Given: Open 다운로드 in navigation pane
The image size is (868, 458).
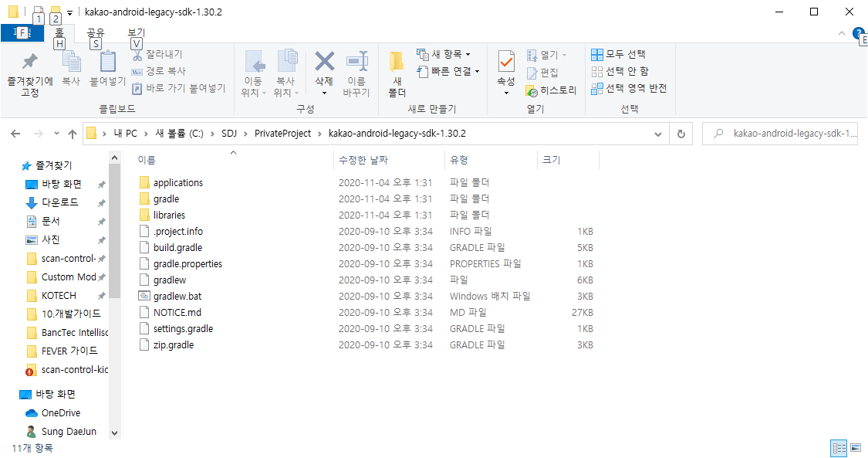Looking at the screenshot, I should (x=59, y=202).
